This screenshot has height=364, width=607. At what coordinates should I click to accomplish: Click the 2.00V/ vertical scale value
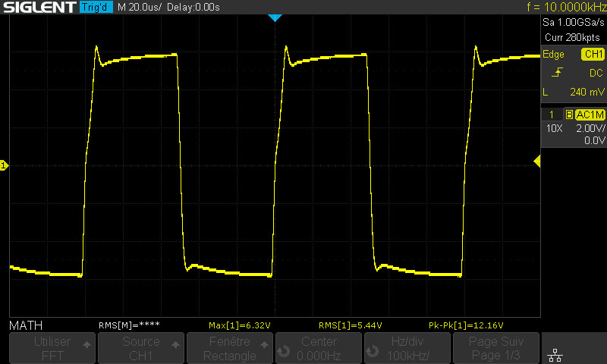[590, 128]
